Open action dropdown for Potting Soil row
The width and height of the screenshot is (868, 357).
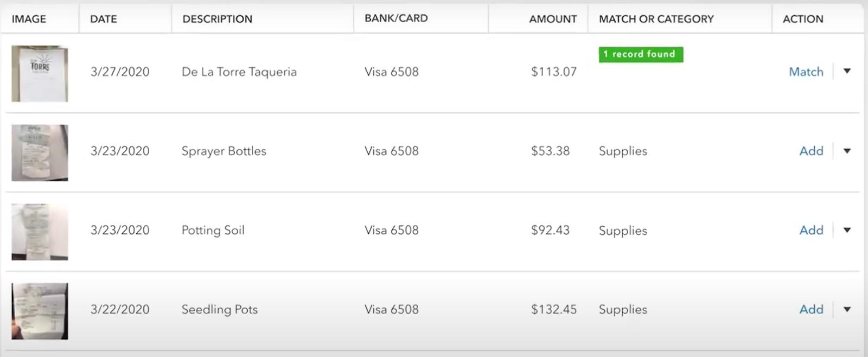(847, 230)
